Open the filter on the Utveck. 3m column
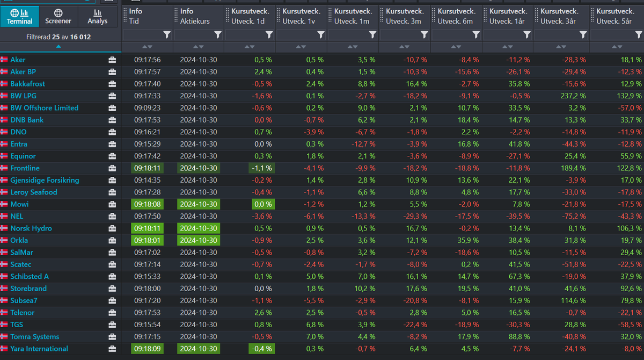Screen dimensions: 644x360 [x=425, y=34]
